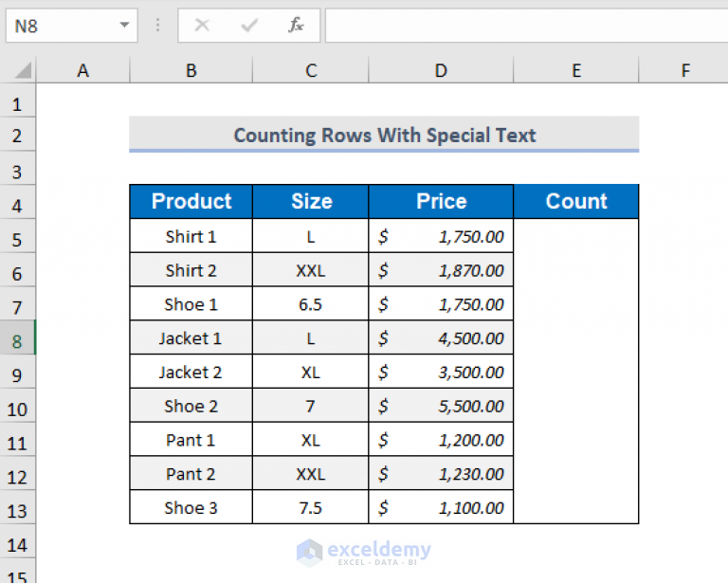Select row 14 header
This screenshot has height=583, width=728.
(17, 540)
